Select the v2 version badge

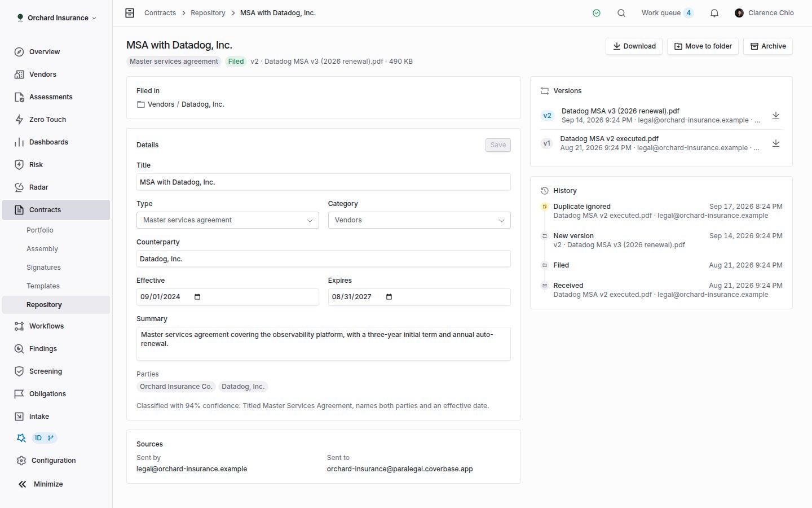(547, 116)
